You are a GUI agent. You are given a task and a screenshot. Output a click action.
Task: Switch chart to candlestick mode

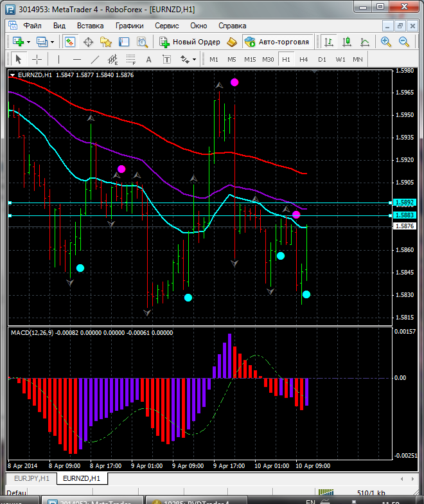[347, 42]
